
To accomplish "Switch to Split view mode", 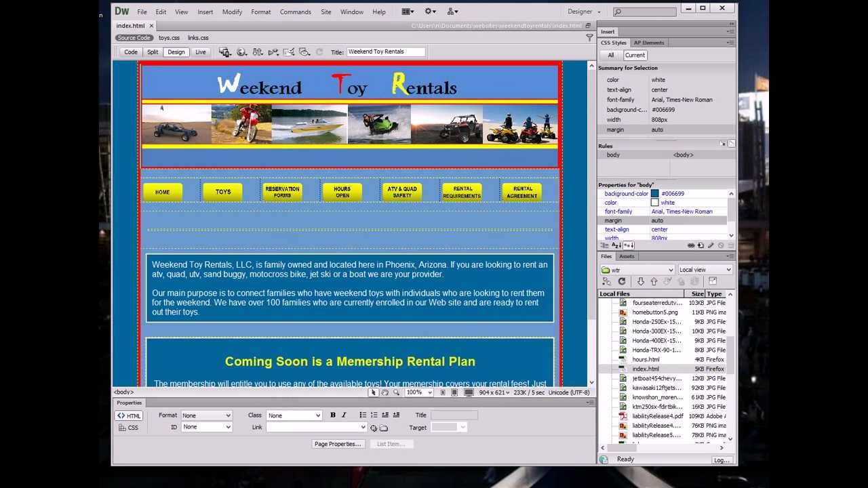I will click(x=153, y=52).
